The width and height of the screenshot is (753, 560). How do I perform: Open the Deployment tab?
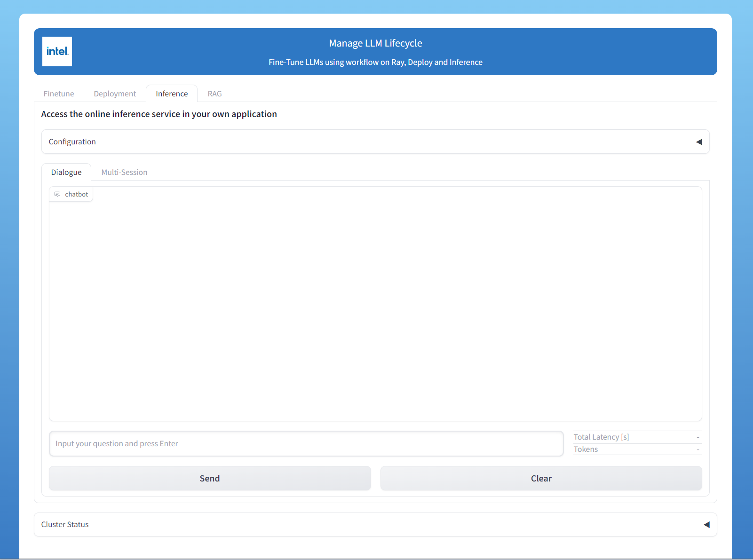pyautogui.click(x=115, y=94)
